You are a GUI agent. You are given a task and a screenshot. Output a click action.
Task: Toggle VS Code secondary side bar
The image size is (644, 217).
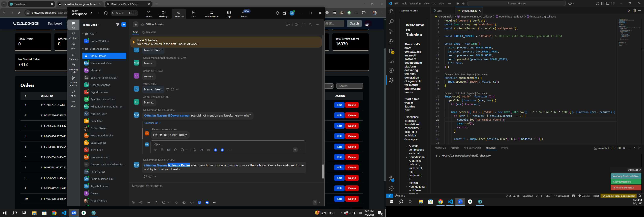click(x=613, y=3)
